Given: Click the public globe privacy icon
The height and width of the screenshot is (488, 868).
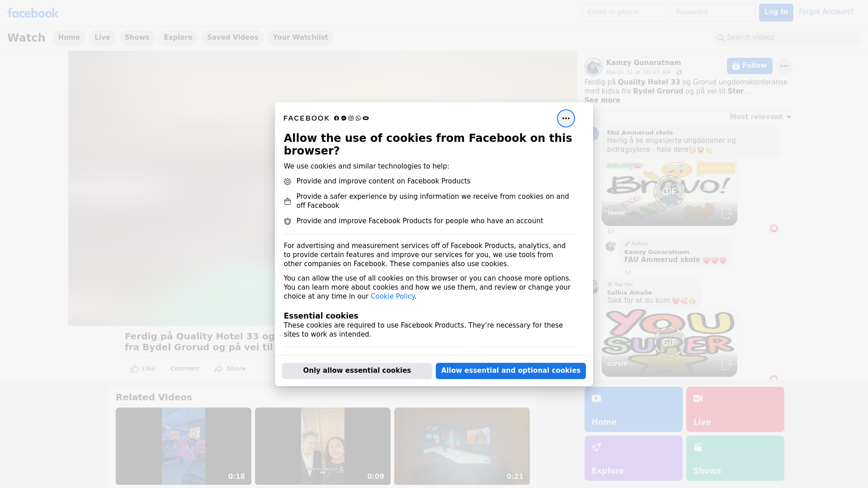Looking at the screenshot, I should point(679,72).
